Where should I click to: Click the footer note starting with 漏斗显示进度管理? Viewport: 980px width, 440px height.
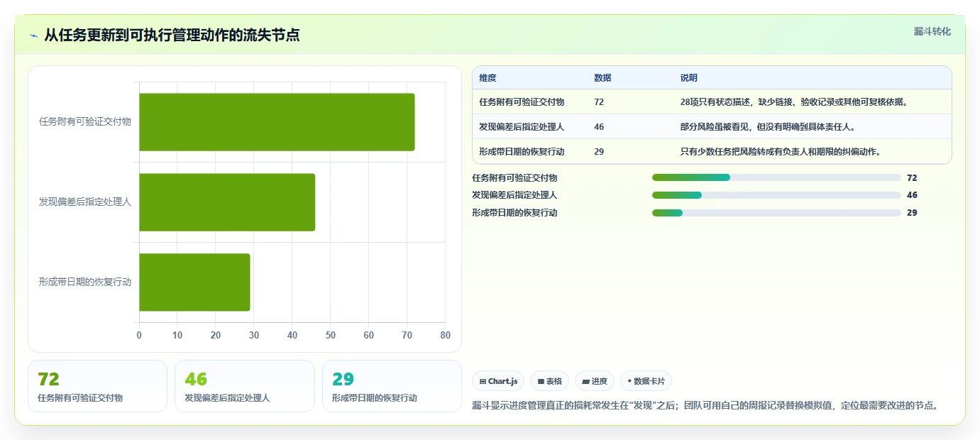tap(707, 406)
